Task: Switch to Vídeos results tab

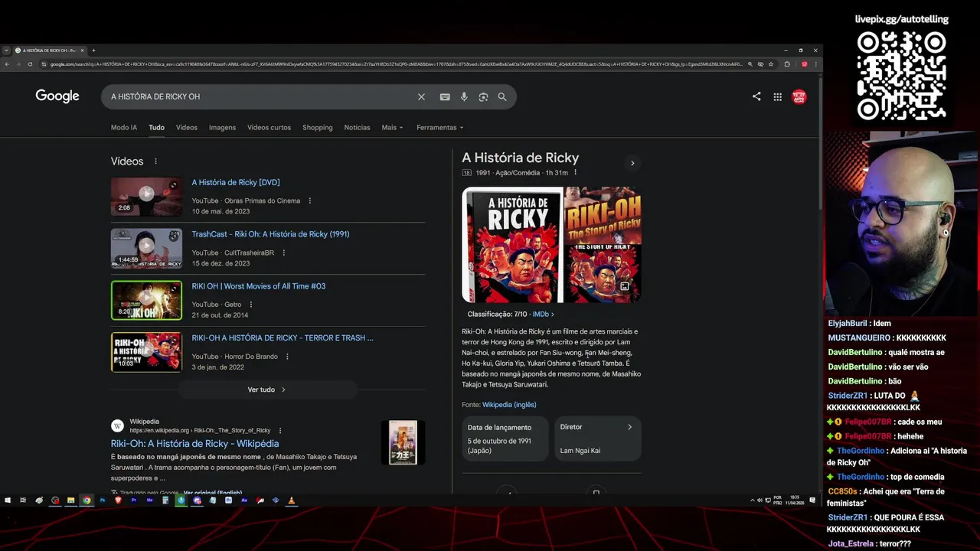Action: pyautogui.click(x=187, y=128)
